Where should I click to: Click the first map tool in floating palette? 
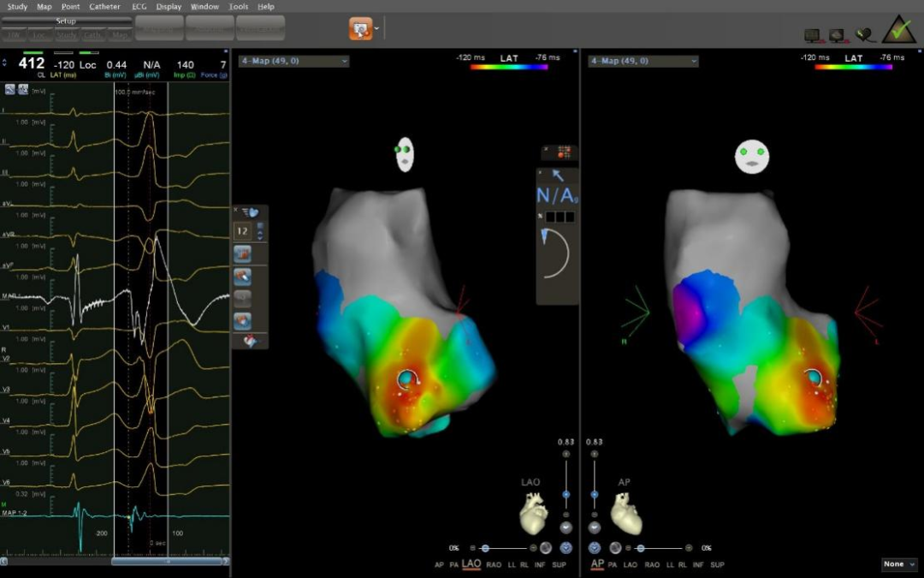pyautogui.click(x=242, y=254)
